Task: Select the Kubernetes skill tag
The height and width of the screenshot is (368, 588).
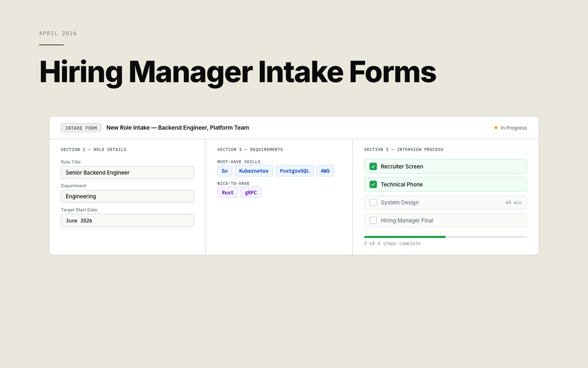Action: pyautogui.click(x=254, y=171)
